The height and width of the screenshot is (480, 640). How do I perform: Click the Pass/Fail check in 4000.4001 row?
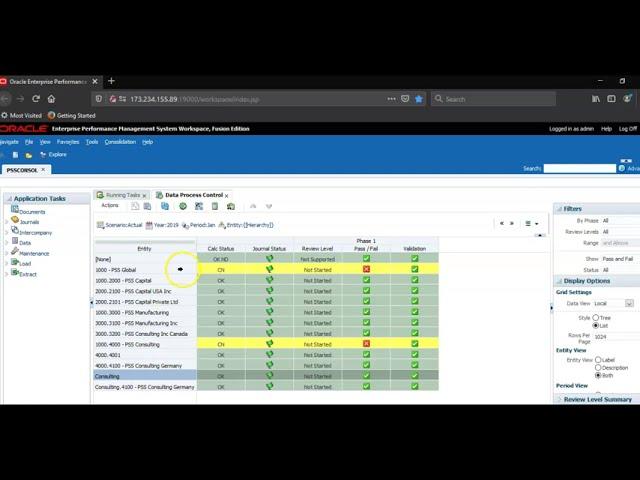[366, 354]
